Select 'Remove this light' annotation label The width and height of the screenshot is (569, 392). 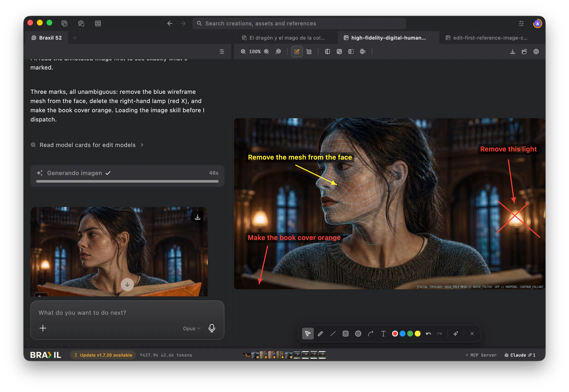click(508, 149)
